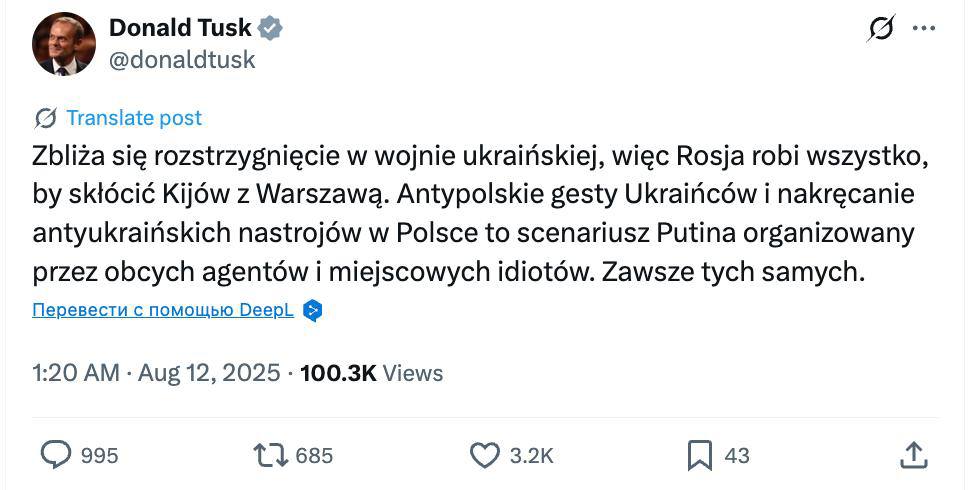976x490 pixels.
Task: Open the Donald Tusk display name link
Action: pyautogui.click(x=180, y=28)
